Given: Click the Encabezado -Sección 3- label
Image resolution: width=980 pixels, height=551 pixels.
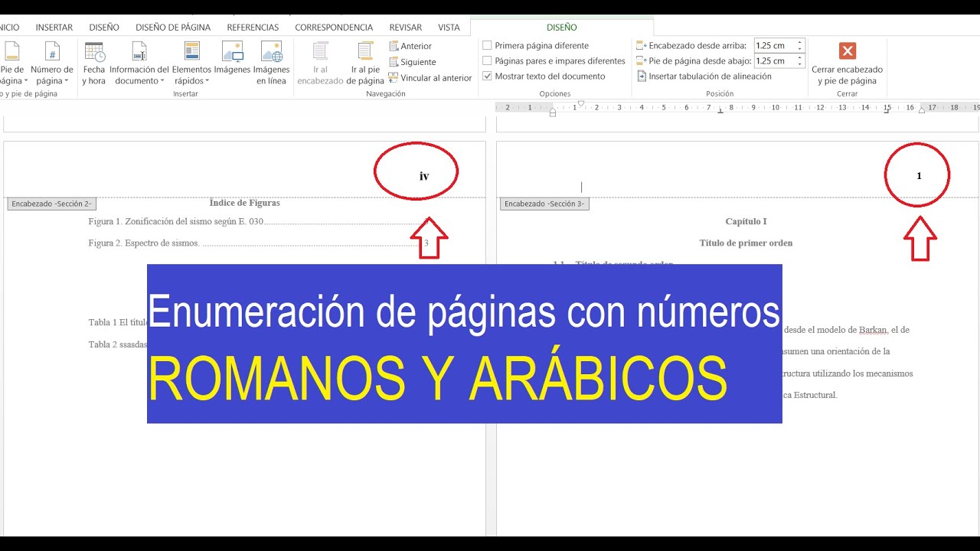Looking at the screenshot, I should 544,204.
